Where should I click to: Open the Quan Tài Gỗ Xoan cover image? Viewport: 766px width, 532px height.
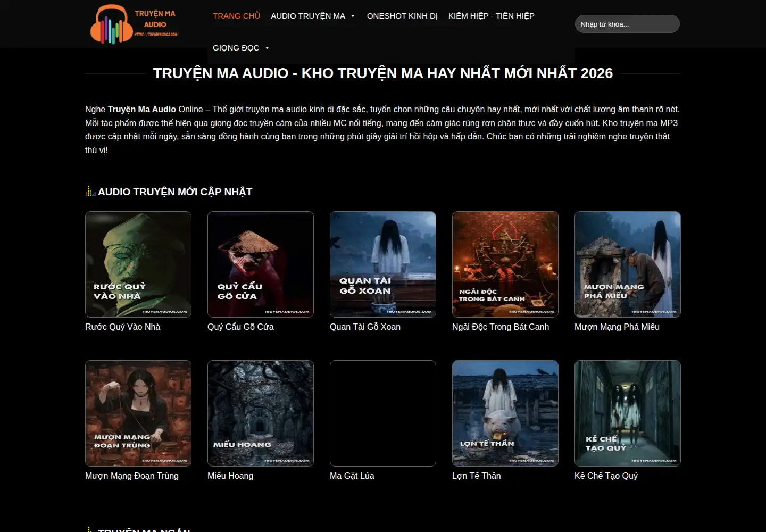pos(383,264)
